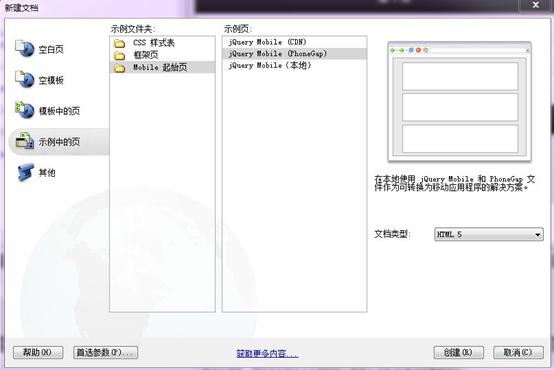554x370 pixels.
Task: Click the 取消(C) cancel button
Action: click(518, 352)
